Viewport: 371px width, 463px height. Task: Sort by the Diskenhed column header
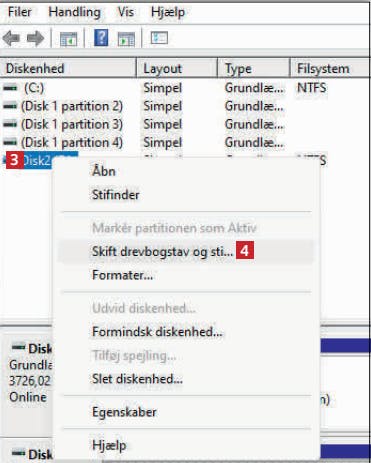pyautogui.click(x=68, y=69)
